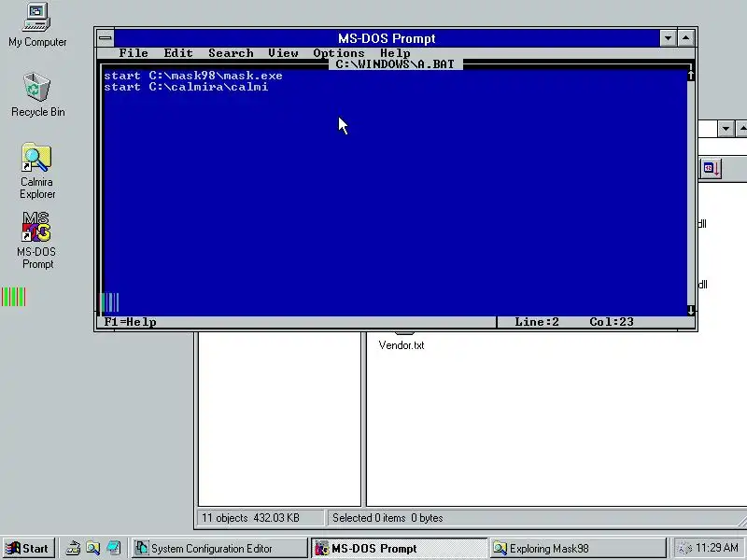Open the Help menu in the DOS editor

[x=395, y=53]
